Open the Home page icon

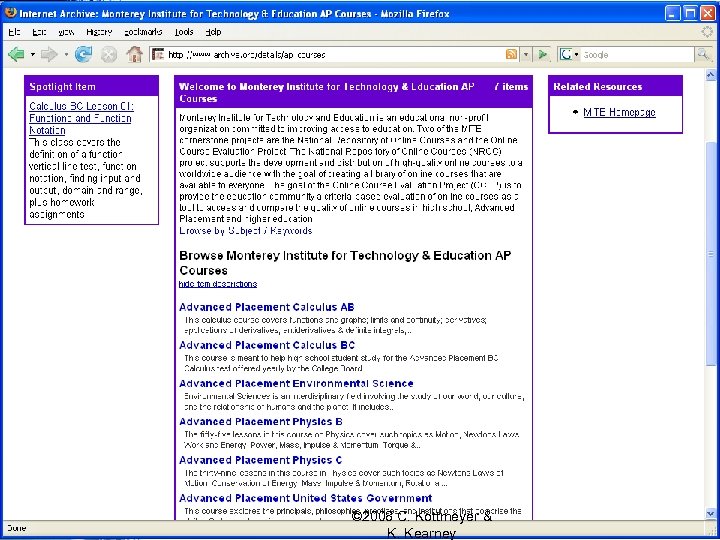[135, 55]
